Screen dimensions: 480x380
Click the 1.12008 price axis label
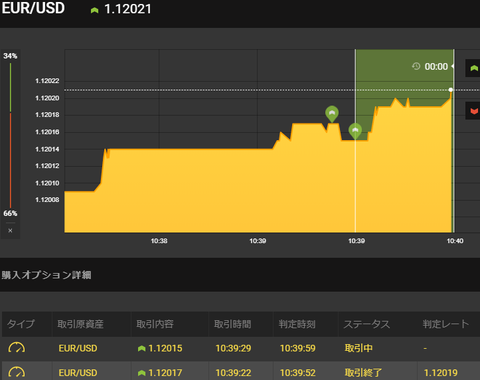[x=47, y=200]
